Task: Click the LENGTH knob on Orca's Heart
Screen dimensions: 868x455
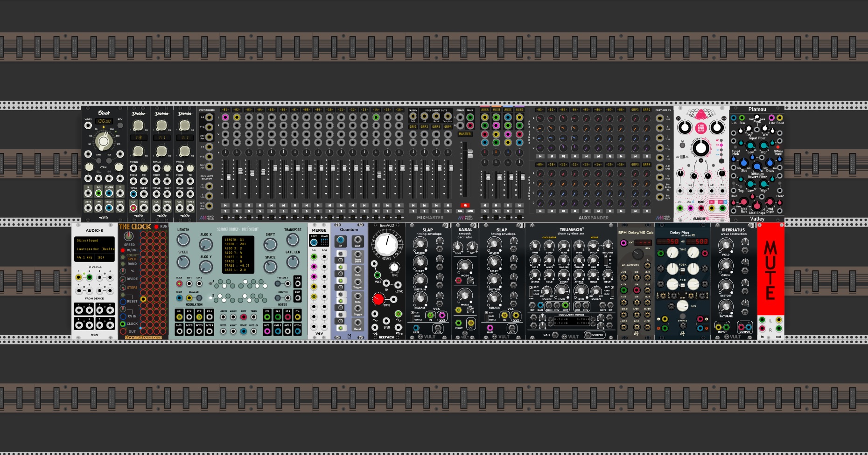Action: point(183,240)
